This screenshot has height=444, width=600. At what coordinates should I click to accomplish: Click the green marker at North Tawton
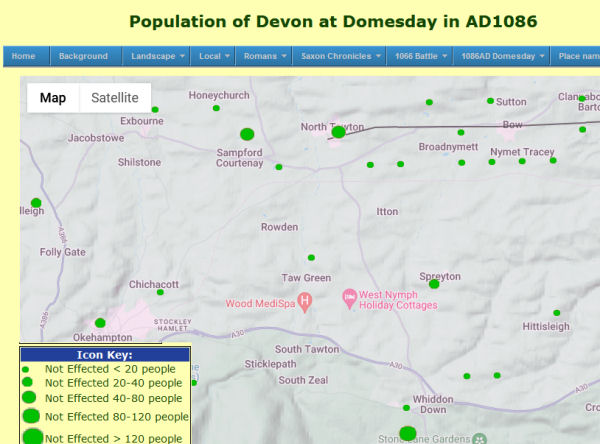pos(338,132)
